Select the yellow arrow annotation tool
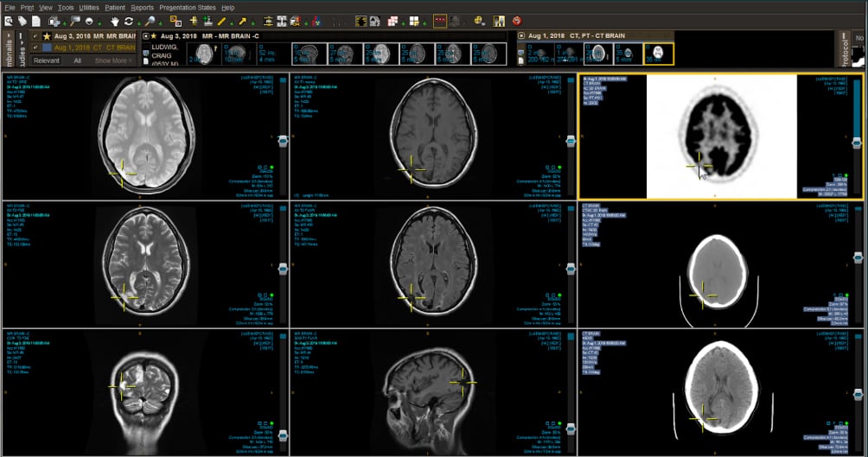This screenshot has width=868, height=457. [x=242, y=20]
